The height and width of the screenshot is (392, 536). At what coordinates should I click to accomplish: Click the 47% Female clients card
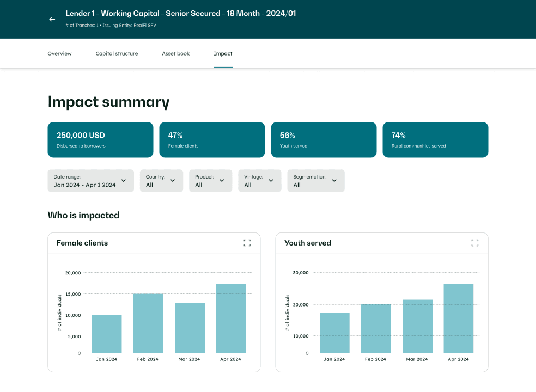click(212, 140)
